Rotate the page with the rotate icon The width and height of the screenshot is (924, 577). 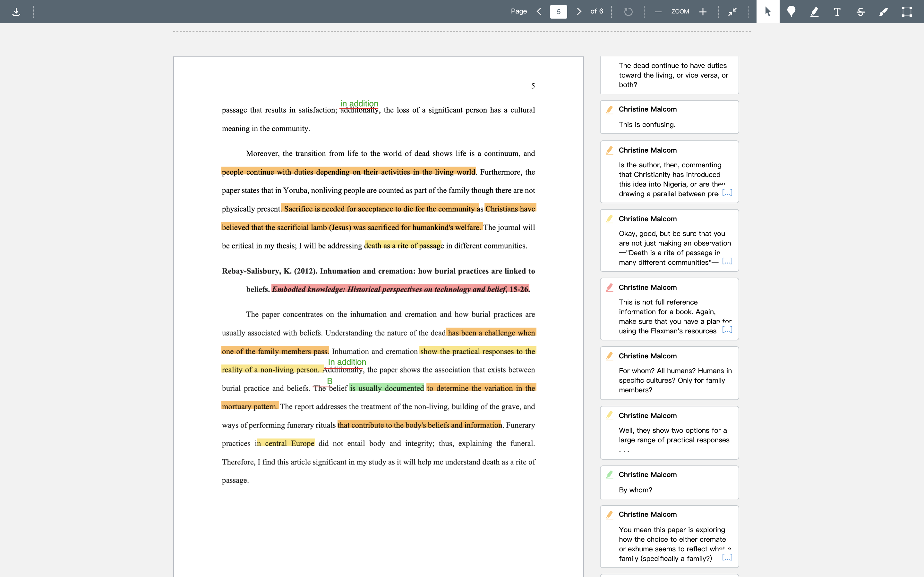[628, 12]
